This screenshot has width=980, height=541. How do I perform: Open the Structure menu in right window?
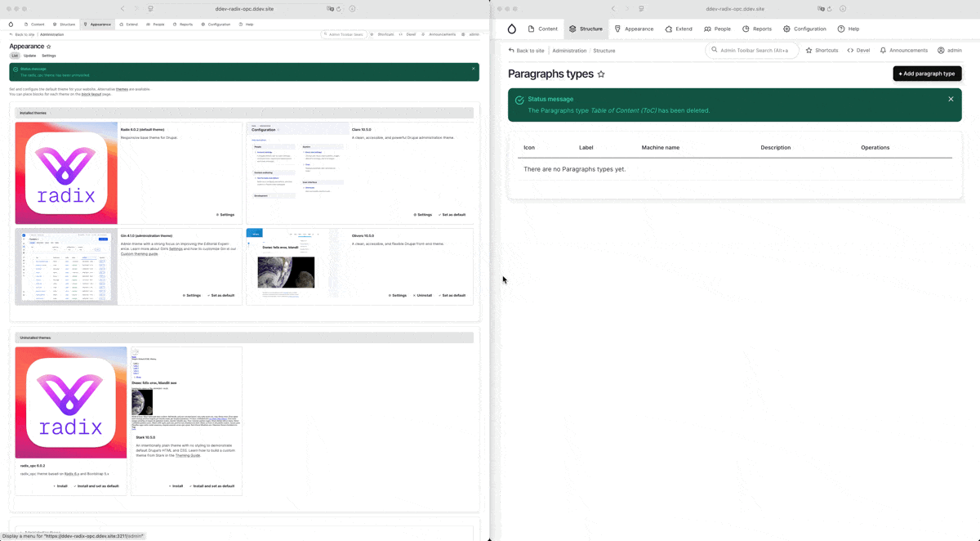[x=586, y=29]
